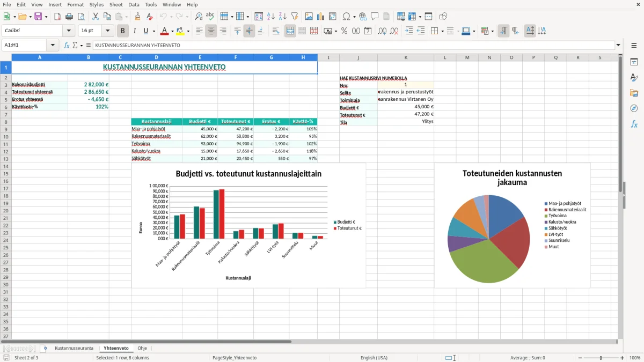Click the Freeze Rows and Columns icon
This screenshot has height=362, width=644.
412,17
